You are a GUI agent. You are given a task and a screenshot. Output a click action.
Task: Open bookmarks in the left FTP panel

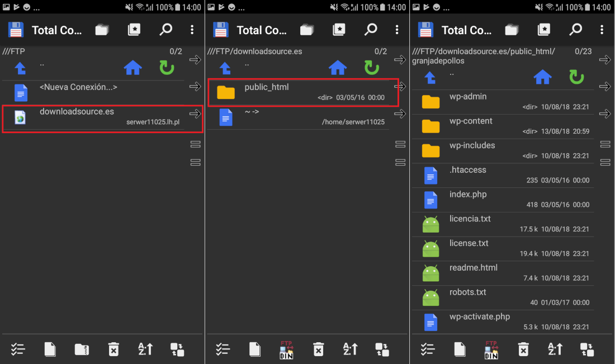(x=134, y=30)
